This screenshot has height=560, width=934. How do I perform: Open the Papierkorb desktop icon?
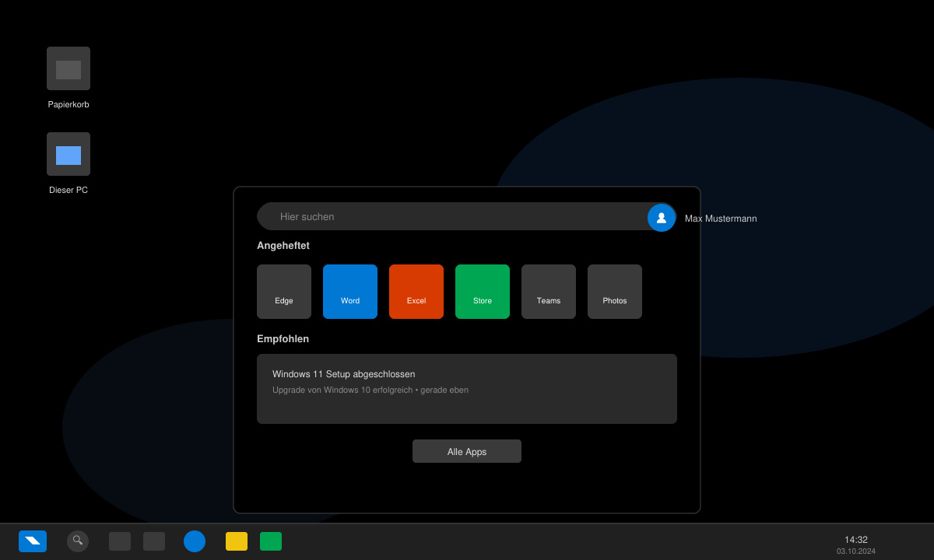coord(68,68)
